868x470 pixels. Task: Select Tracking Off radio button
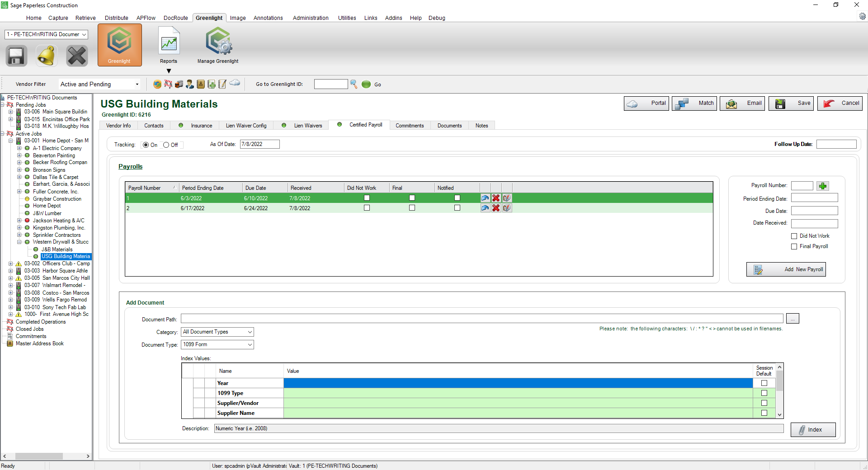point(166,145)
